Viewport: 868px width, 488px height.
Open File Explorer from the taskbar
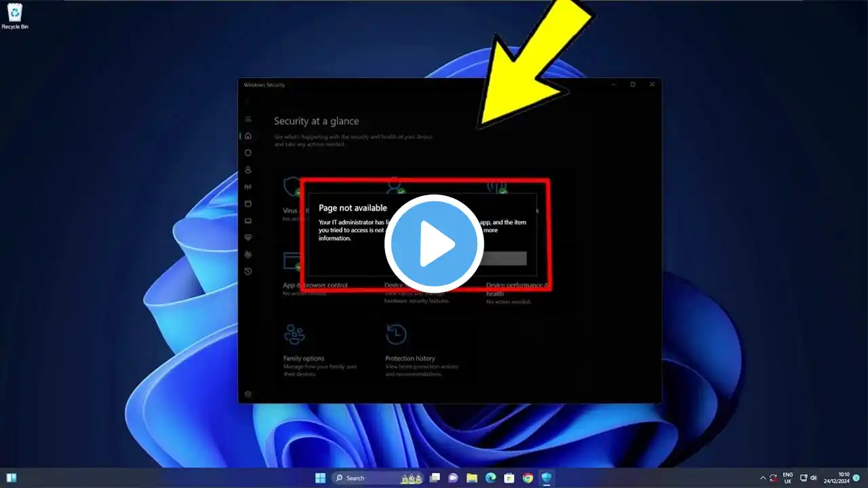tap(472, 478)
